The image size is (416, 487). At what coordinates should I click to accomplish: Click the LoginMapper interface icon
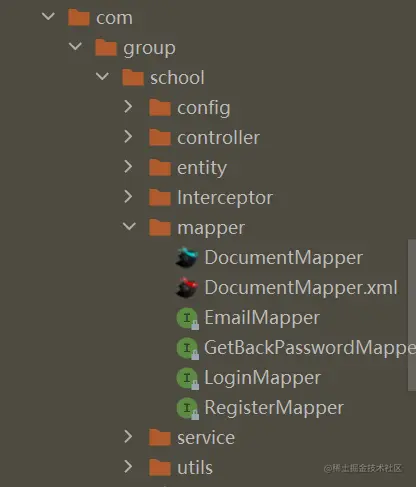(188, 378)
